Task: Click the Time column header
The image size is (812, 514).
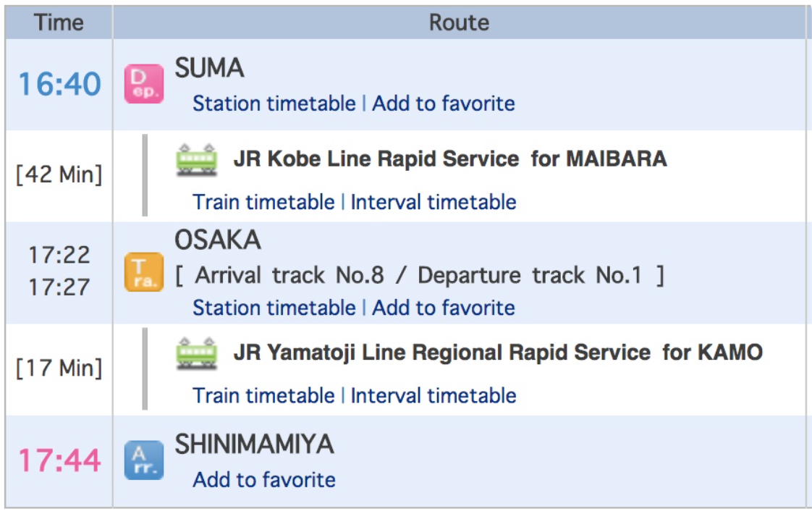Action: pyautogui.click(x=59, y=23)
